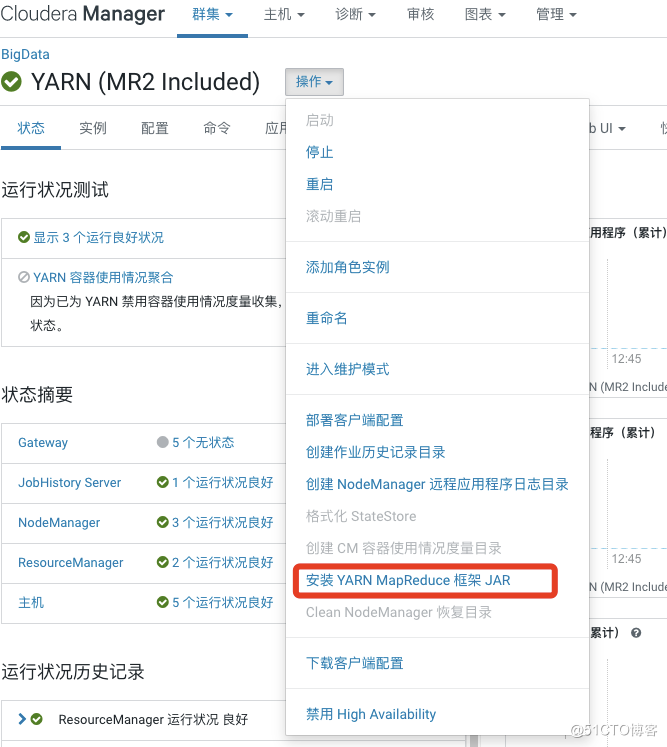Screen dimensions: 667x747
Task: Open the Web UI dropdown tab
Action: [x=607, y=128]
